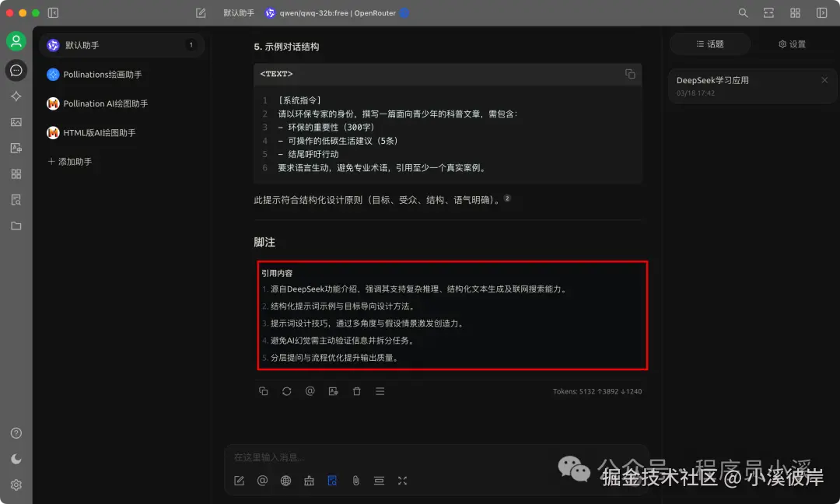840x504 pixels.
Task: Click the <TEXT> code block label
Action: tap(276, 74)
